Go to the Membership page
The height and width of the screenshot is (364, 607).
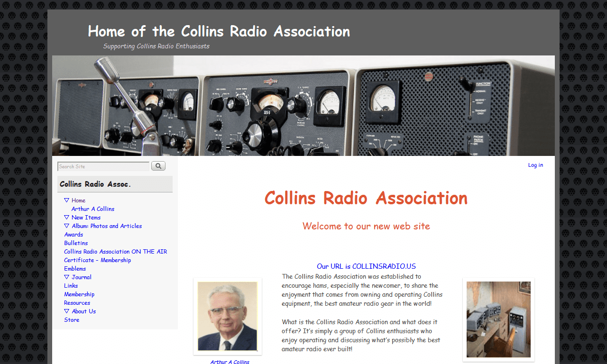pyautogui.click(x=79, y=294)
